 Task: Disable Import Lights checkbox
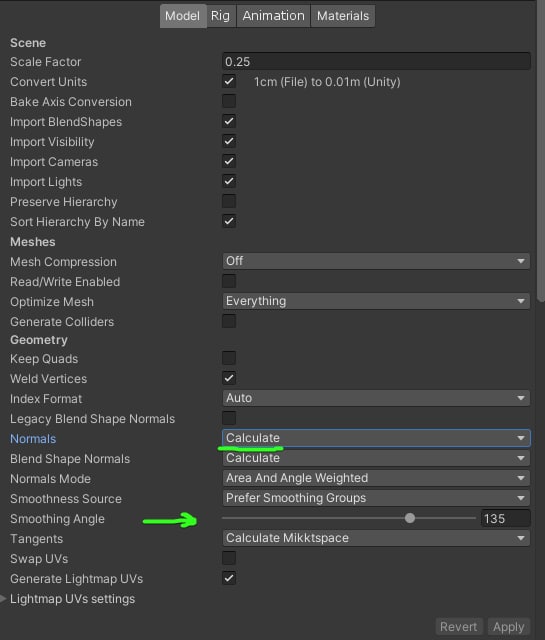point(229,181)
